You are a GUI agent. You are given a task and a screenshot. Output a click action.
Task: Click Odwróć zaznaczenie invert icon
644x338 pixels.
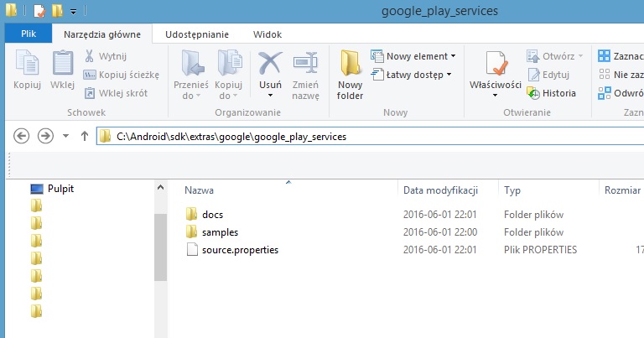(604, 93)
